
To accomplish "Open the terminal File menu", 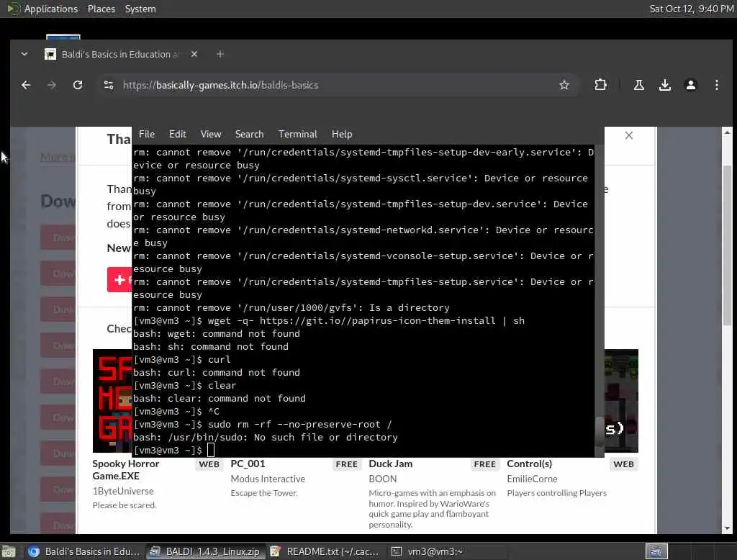I will point(147,134).
